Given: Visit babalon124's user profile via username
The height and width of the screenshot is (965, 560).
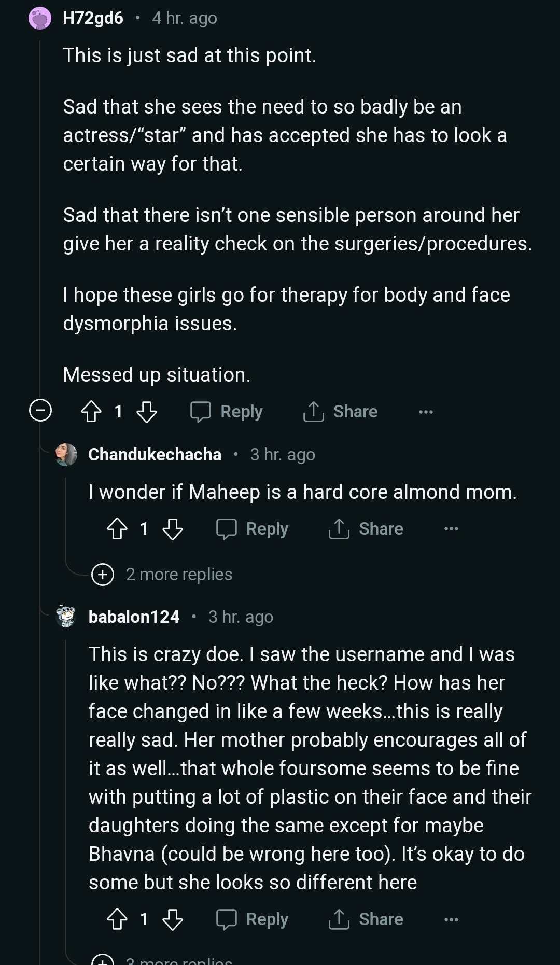Looking at the screenshot, I should (134, 617).
